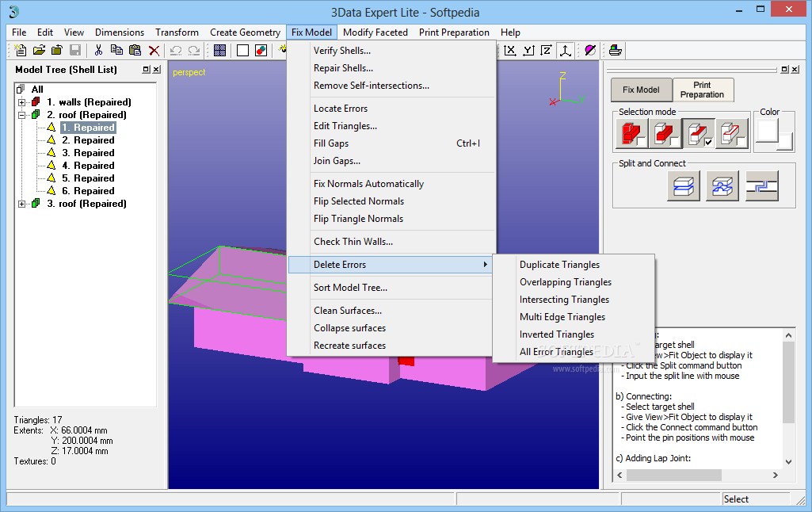Click the Open file folder icon
The image size is (812, 512).
(x=39, y=50)
